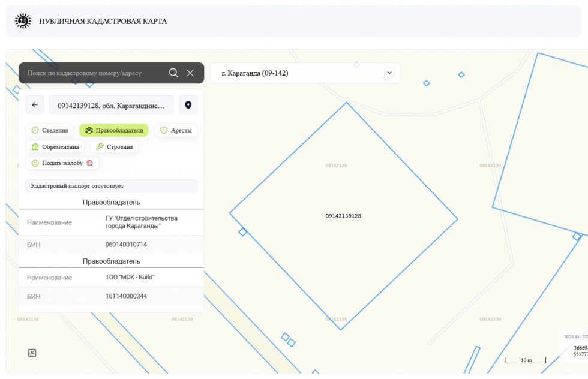The height and width of the screenshot is (379, 588).
Task: Click the collapse panel icon at bottom left
Action: [32, 353]
